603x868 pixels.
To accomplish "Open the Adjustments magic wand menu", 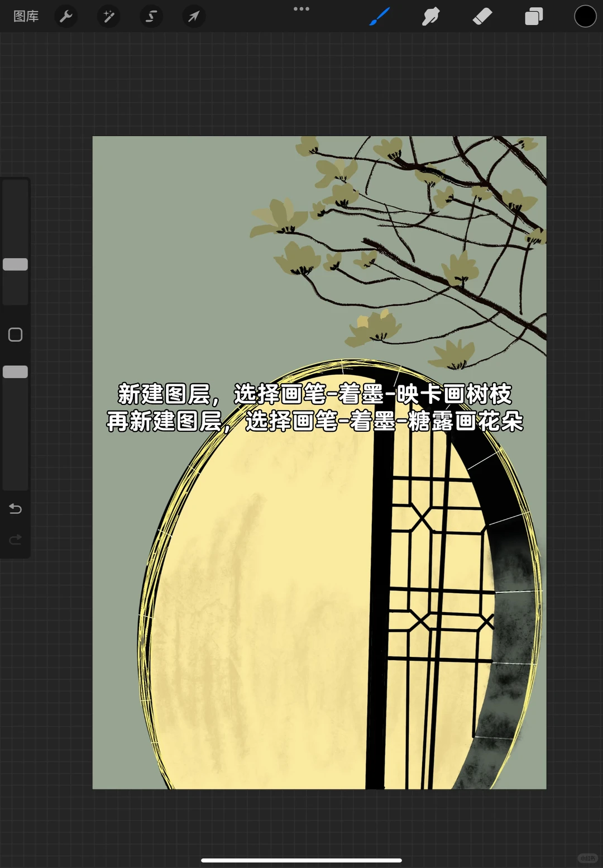I will point(108,16).
